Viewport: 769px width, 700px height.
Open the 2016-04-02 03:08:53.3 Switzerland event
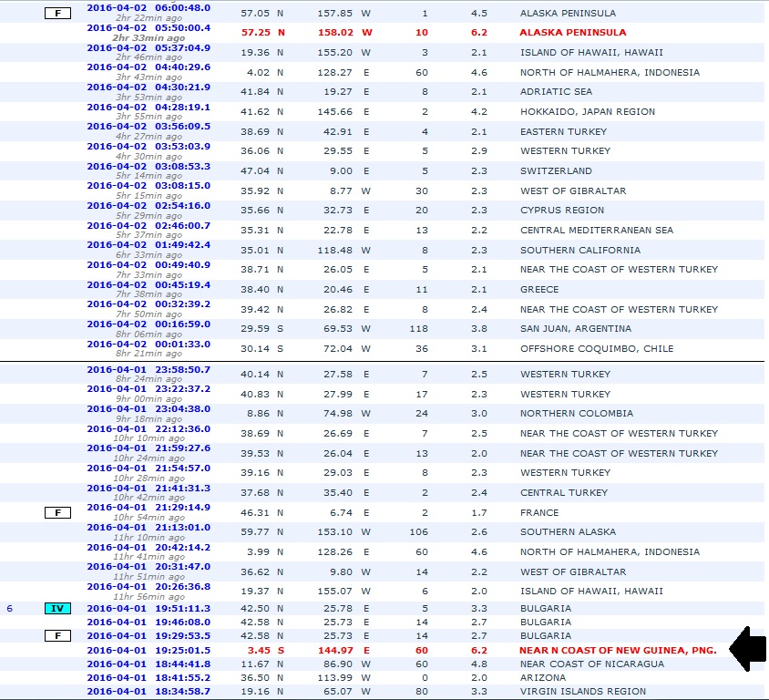click(x=149, y=166)
